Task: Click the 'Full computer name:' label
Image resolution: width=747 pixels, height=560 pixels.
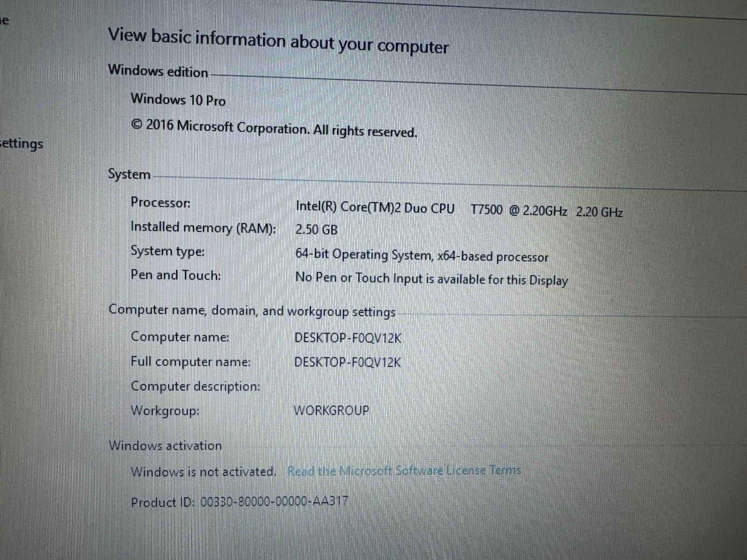Action: [191, 361]
